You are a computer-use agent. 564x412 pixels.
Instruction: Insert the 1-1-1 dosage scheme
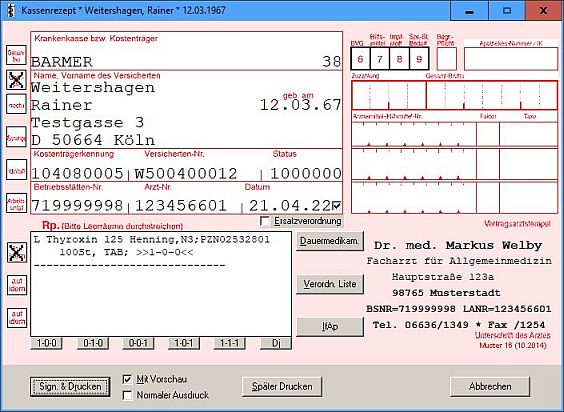pos(229,343)
